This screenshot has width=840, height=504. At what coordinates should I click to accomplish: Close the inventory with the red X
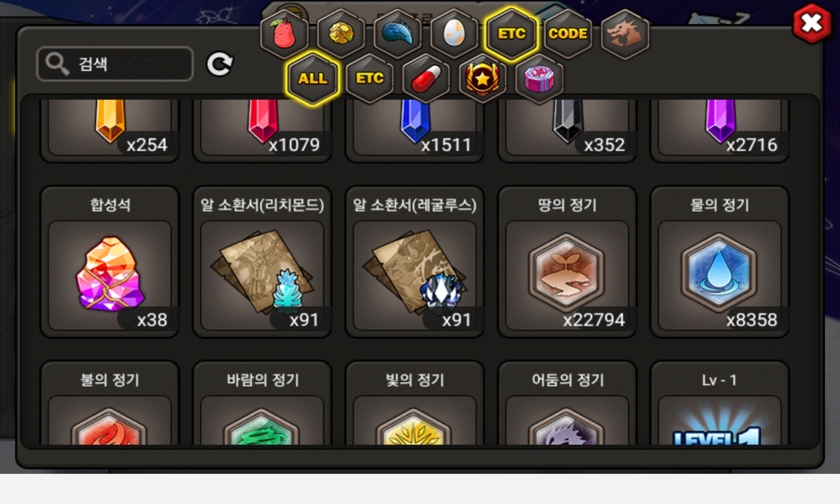811,24
